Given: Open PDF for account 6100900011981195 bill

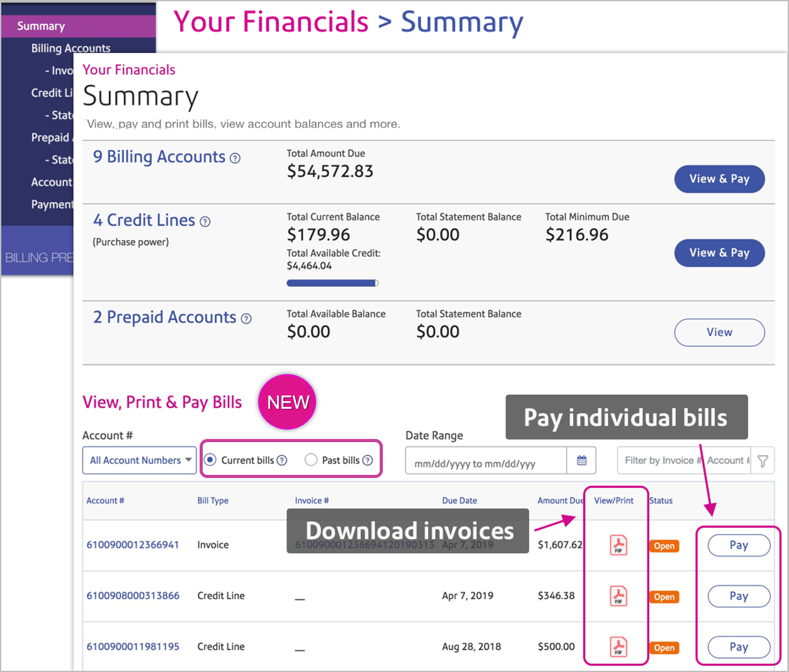Looking at the screenshot, I should (x=618, y=647).
